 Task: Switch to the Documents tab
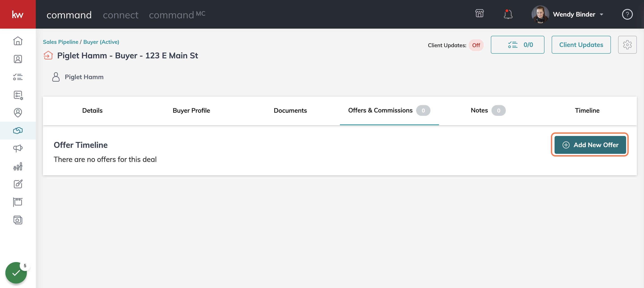(x=290, y=110)
